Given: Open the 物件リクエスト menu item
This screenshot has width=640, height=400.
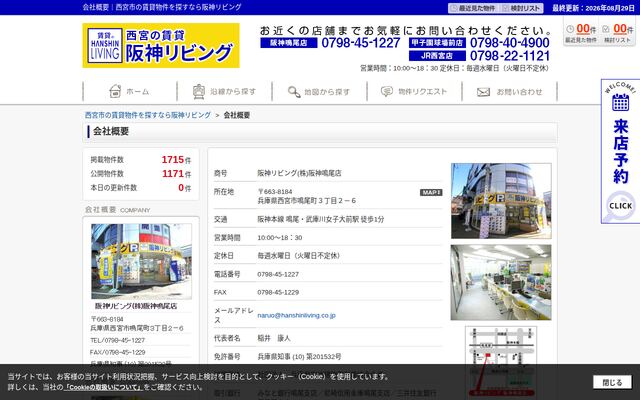Looking at the screenshot, I should pos(414,91).
